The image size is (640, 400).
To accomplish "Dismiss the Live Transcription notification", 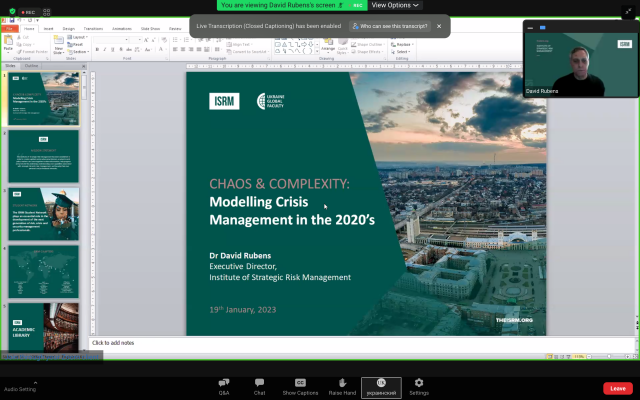I will (439, 26).
